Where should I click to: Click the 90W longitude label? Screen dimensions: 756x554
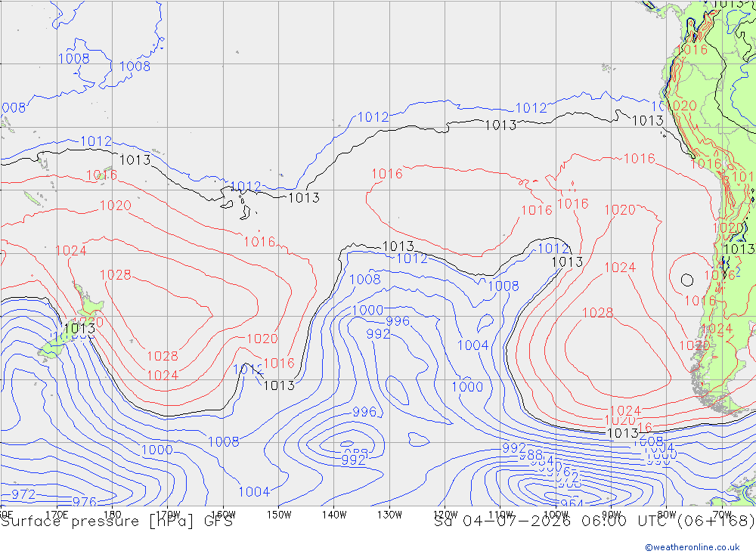point(612,515)
